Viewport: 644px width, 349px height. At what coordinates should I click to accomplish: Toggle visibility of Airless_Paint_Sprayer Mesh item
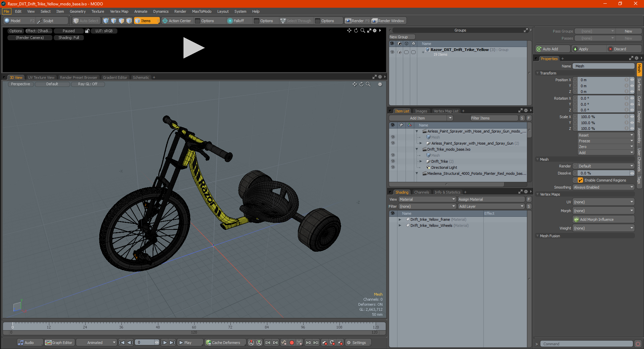(393, 137)
